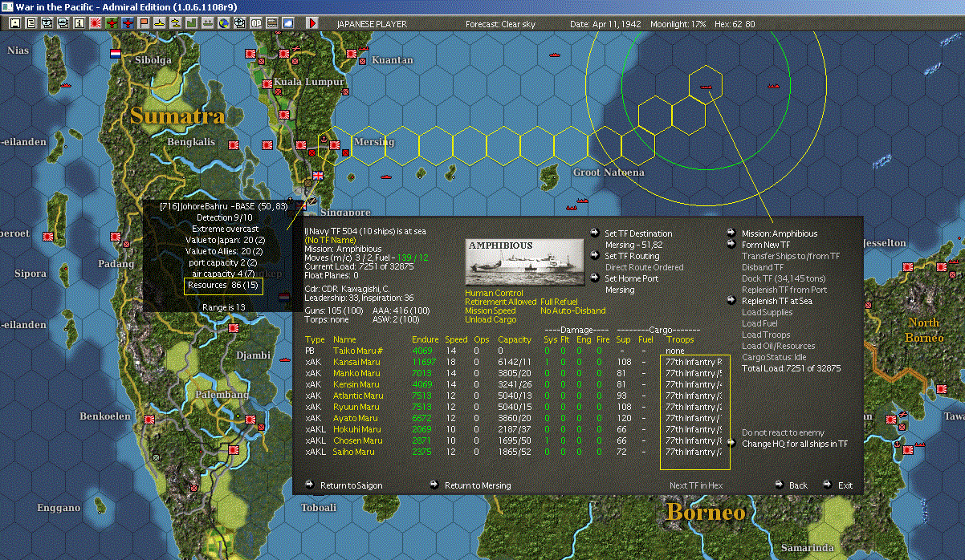
Task: Choose Form New TF option
Action: 766,245
